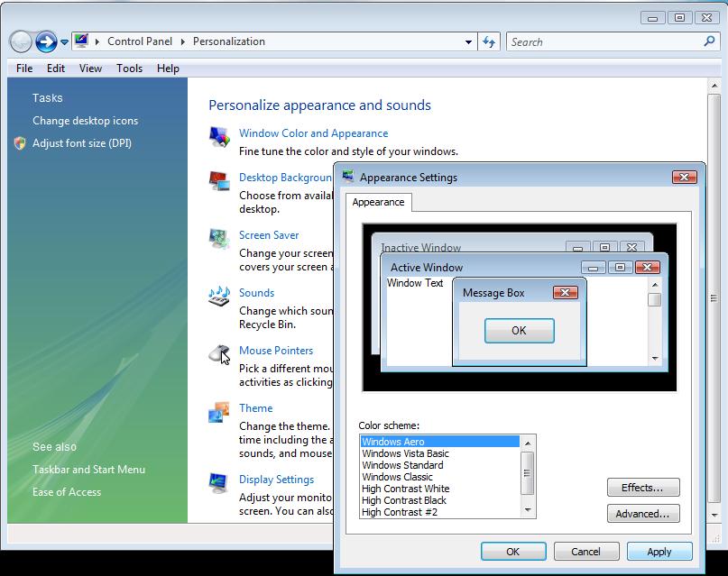The height and width of the screenshot is (576, 728).
Task: Select High Contrast White color scheme
Action: coord(439,489)
